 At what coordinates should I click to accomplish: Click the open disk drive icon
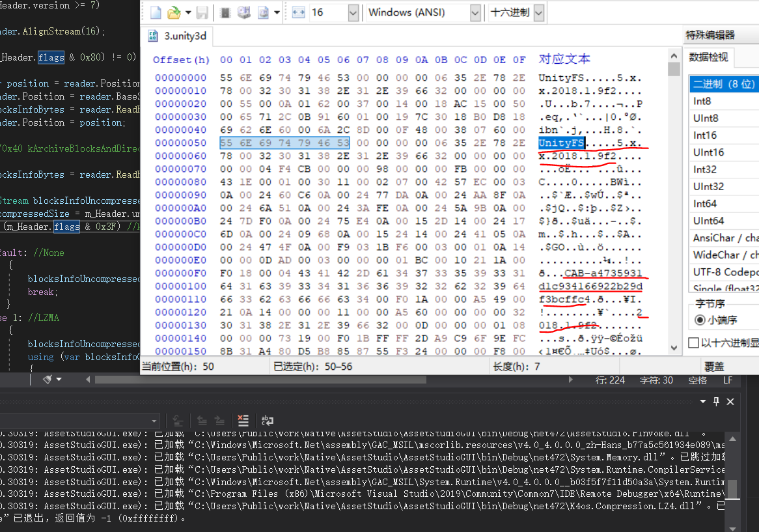[x=244, y=12]
